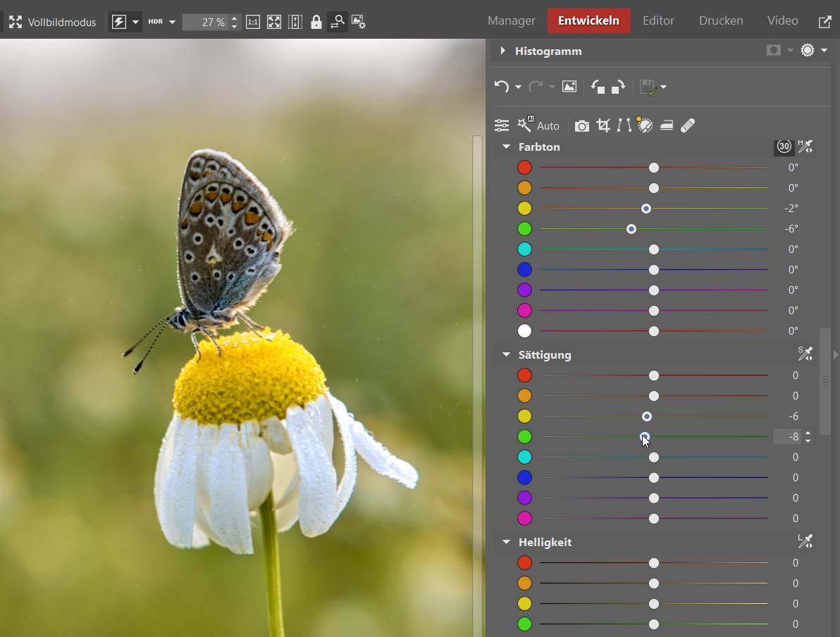Select the straighten lines tool
The image size is (840, 637).
point(624,125)
